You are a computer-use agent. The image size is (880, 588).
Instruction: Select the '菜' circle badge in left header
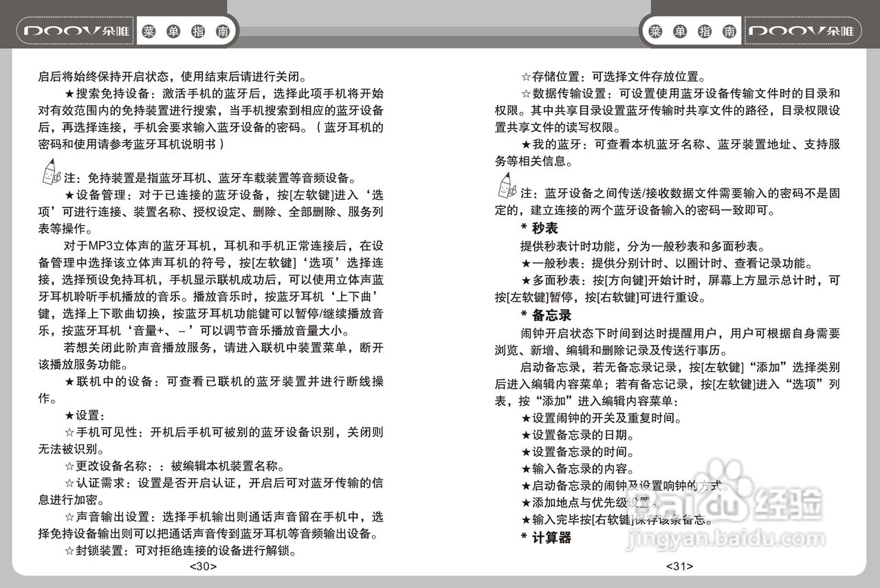point(151,30)
